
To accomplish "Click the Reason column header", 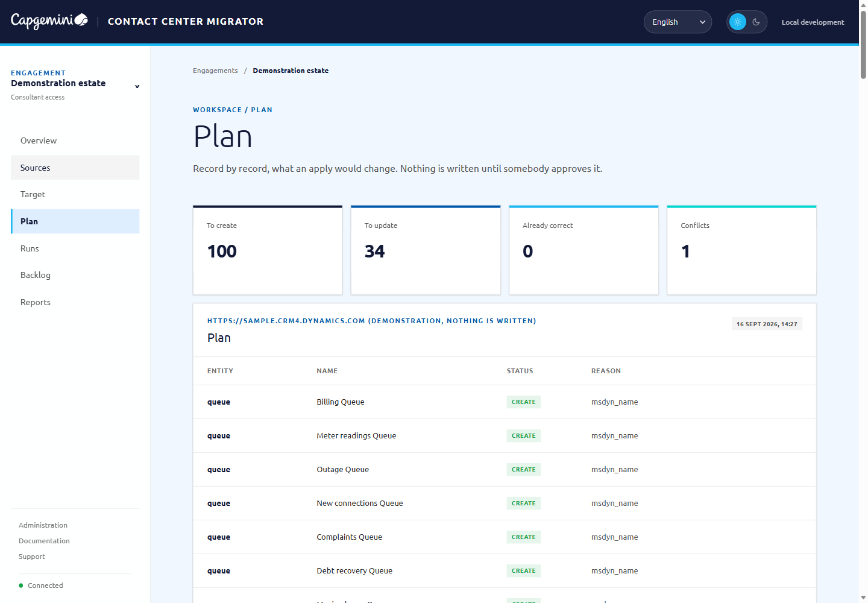I will point(606,371).
